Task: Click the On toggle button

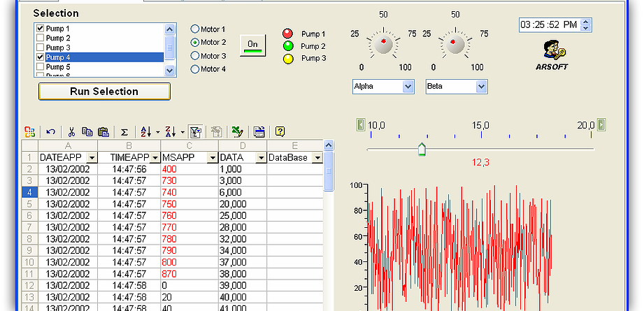Action: tap(253, 45)
